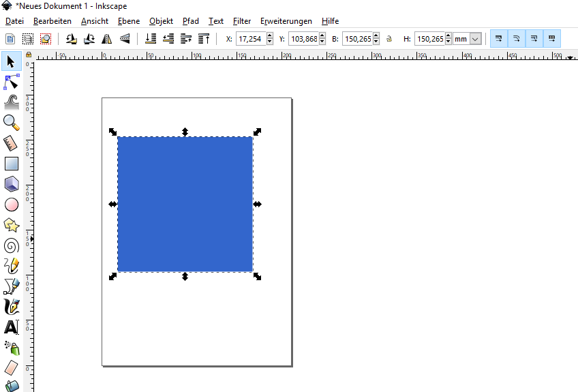Open the Pfad menu
This screenshot has height=392, width=578.
[191, 21]
